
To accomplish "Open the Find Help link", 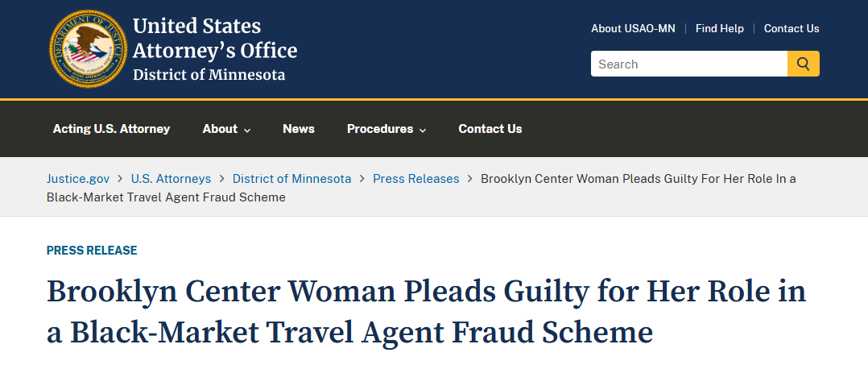I will (x=719, y=28).
